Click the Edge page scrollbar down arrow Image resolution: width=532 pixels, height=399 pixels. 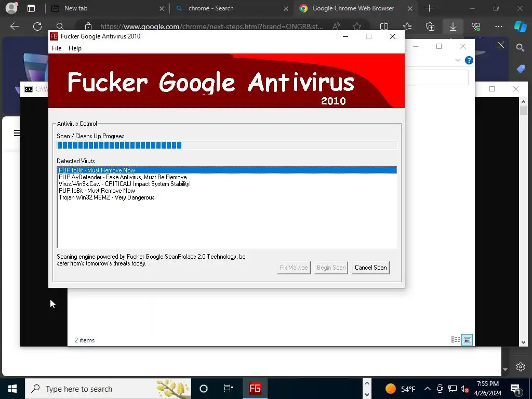tap(505, 370)
